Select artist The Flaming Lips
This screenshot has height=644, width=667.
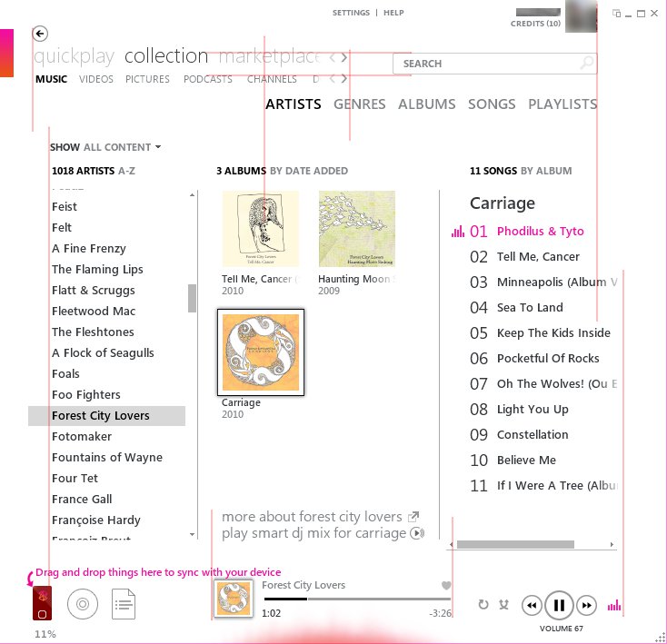click(97, 270)
